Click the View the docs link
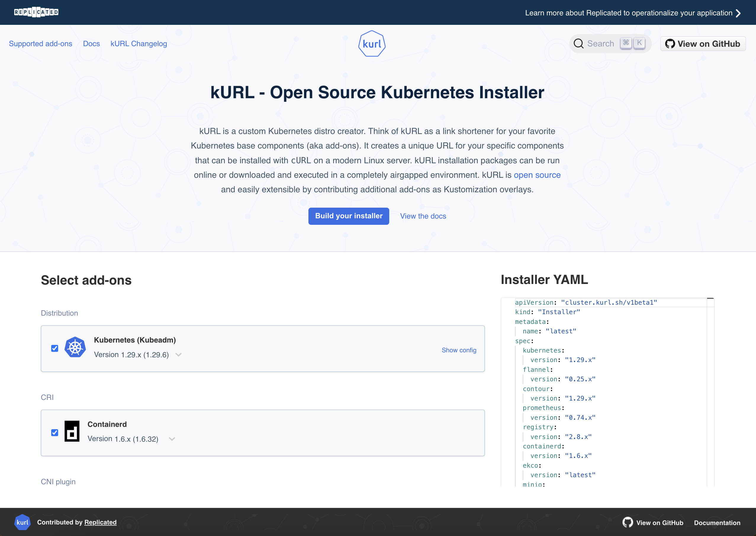This screenshot has width=756, height=536. 424,215
